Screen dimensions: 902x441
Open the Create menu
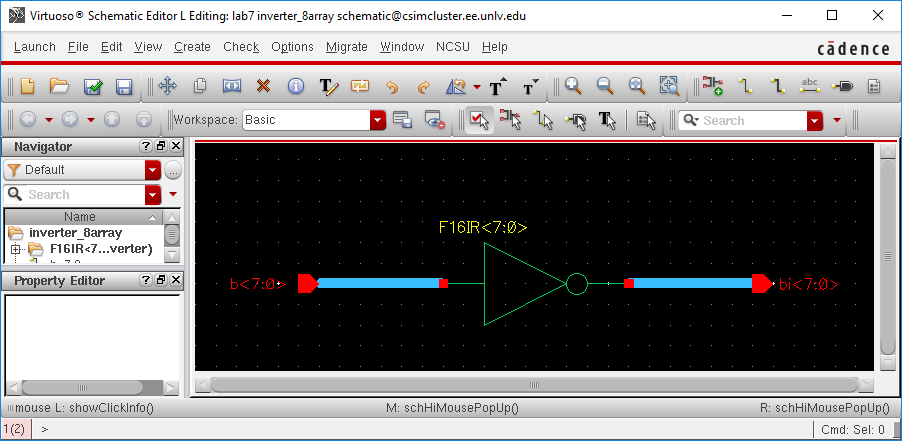pyautogui.click(x=192, y=47)
